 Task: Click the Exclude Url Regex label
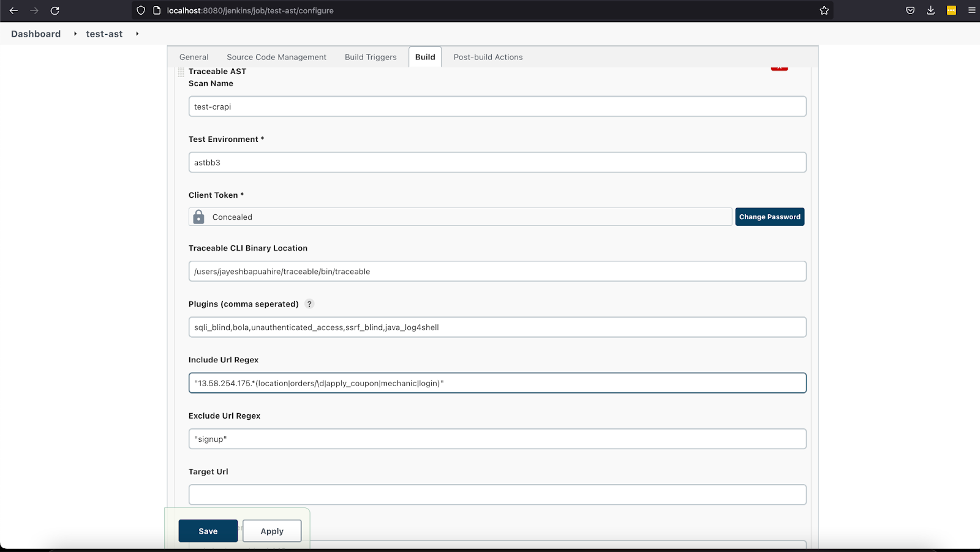(x=225, y=416)
